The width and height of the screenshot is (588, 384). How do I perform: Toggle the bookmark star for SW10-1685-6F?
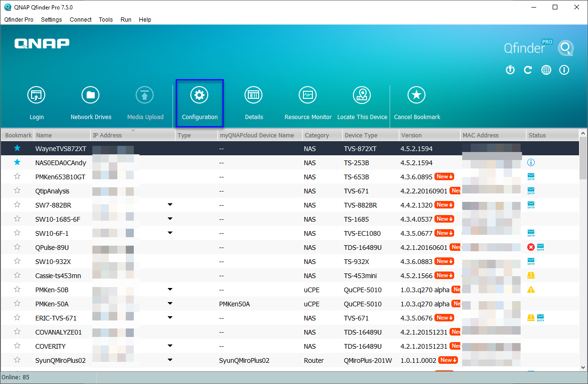(x=17, y=219)
